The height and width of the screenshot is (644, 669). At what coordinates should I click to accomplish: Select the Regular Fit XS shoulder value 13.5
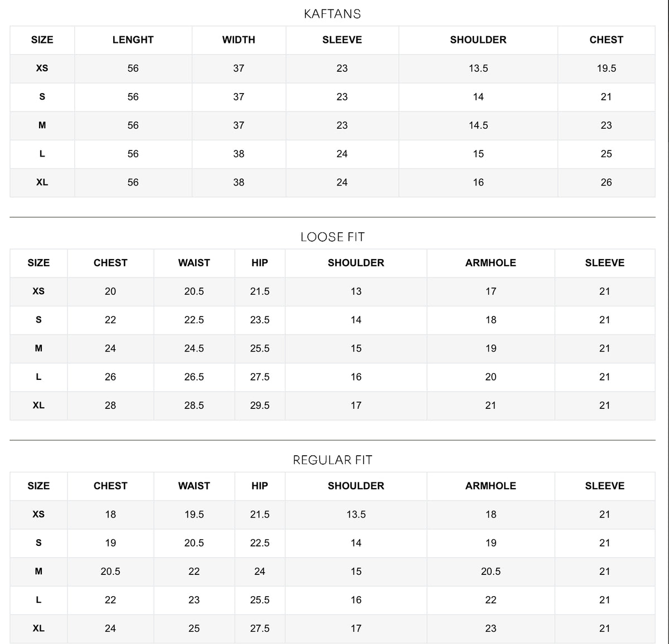coord(356,514)
